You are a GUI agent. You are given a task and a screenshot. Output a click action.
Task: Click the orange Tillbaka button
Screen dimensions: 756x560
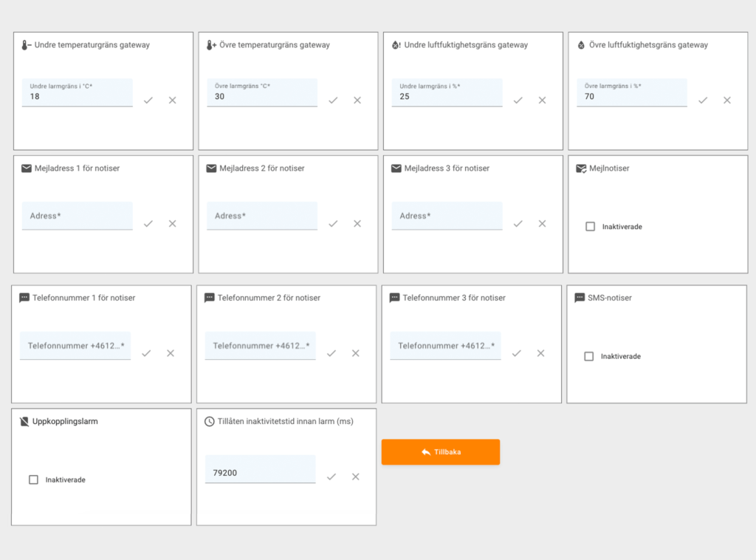click(x=441, y=452)
